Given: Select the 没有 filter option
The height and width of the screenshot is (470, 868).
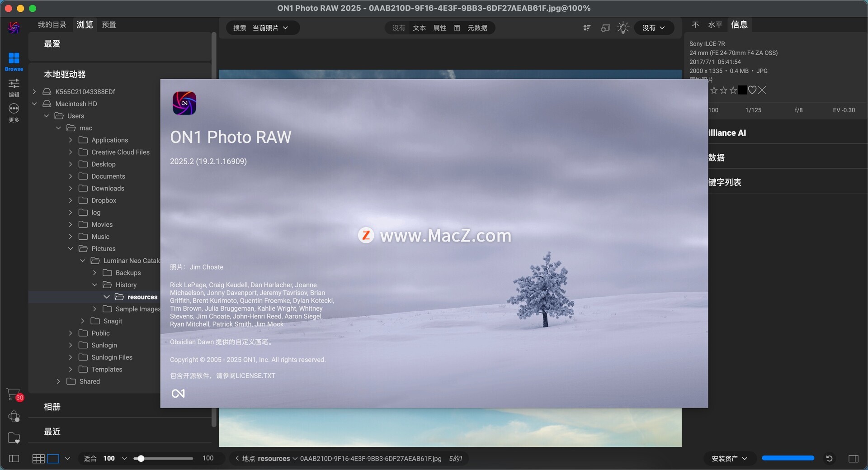Looking at the screenshot, I should [x=398, y=28].
